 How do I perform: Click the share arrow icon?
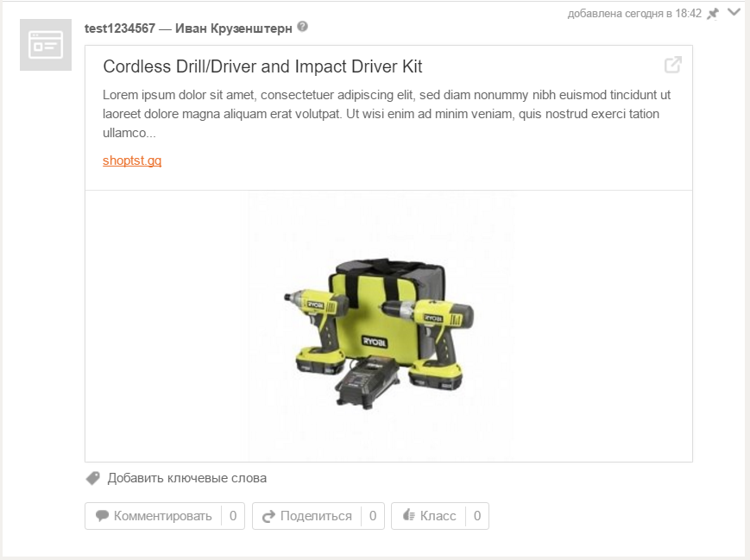268,516
